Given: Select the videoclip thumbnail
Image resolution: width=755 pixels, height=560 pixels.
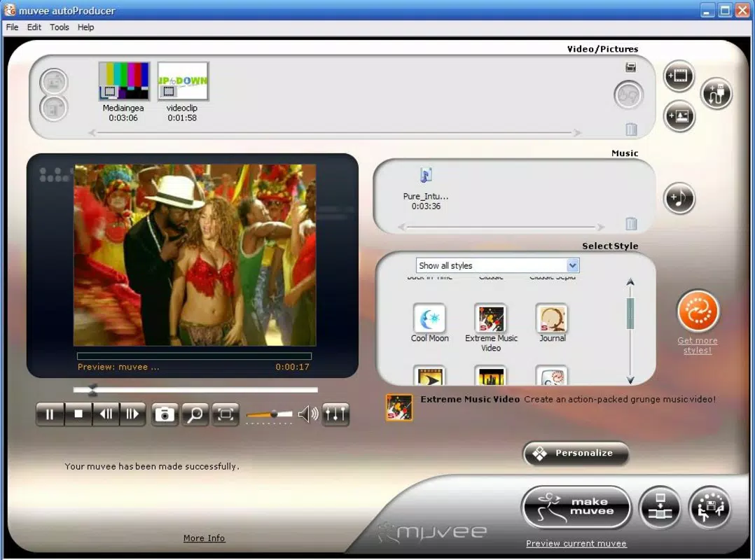Looking at the screenshot, I should tap(183, 80).
